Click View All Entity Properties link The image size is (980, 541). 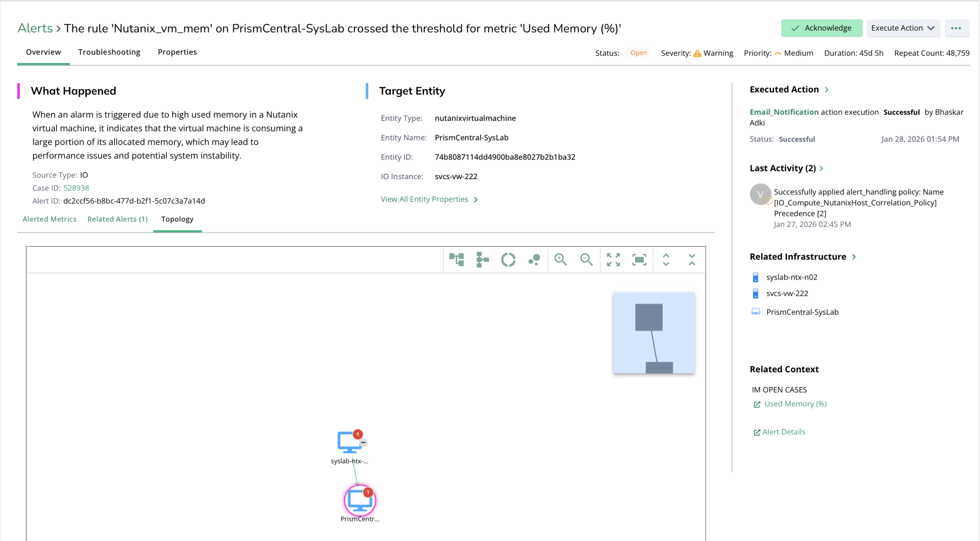[x=424, y=199]
